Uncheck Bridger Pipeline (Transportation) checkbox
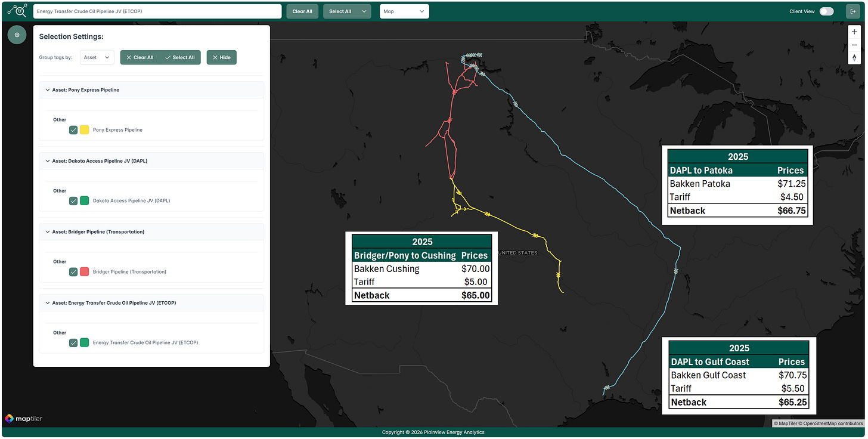 coord(73,271)
